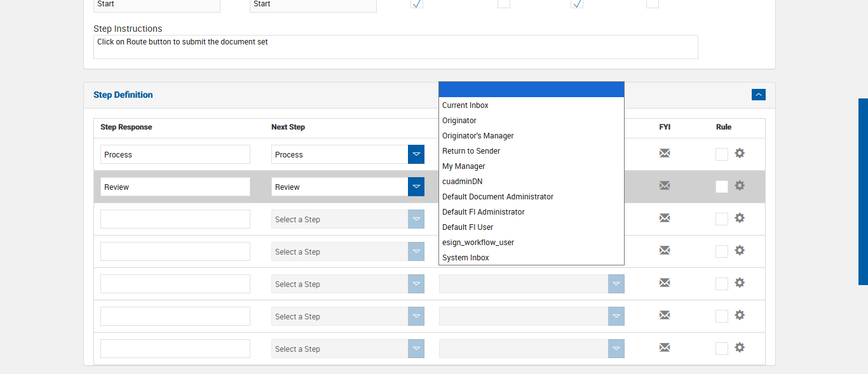The width and height of the screenshot is (868, 374).
Task: Click the FYI envelope icon in Process row
Action: (x=665, y=153)
